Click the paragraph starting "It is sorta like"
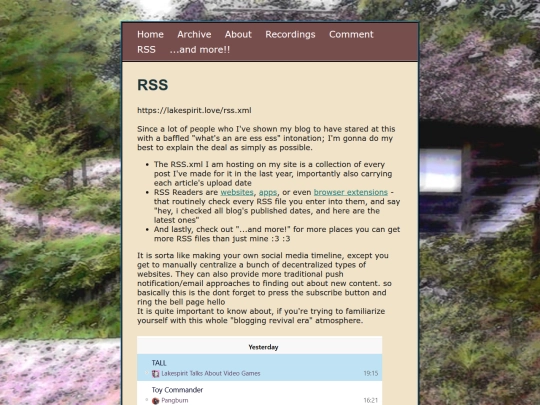Viewport: 540px width, 405px height. click(264, 279)
